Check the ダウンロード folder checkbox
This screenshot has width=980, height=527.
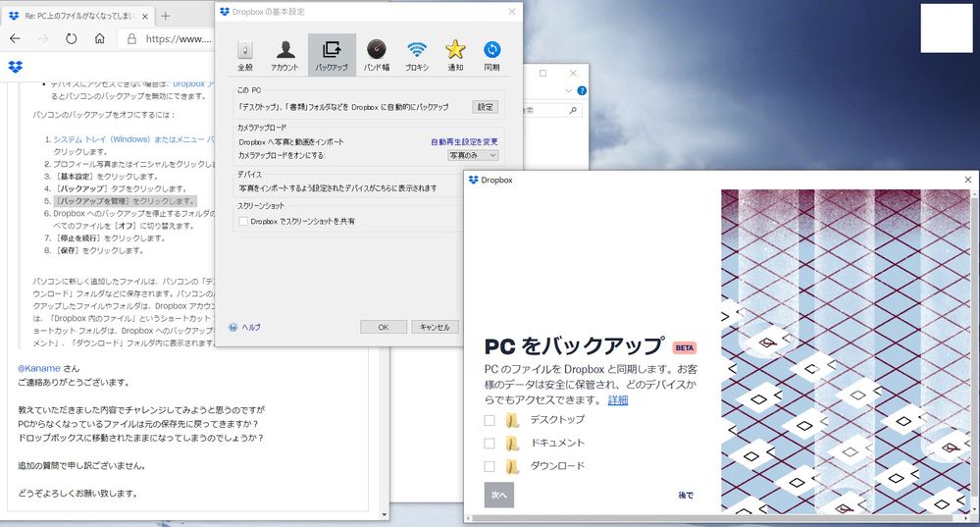coord(490,466)
